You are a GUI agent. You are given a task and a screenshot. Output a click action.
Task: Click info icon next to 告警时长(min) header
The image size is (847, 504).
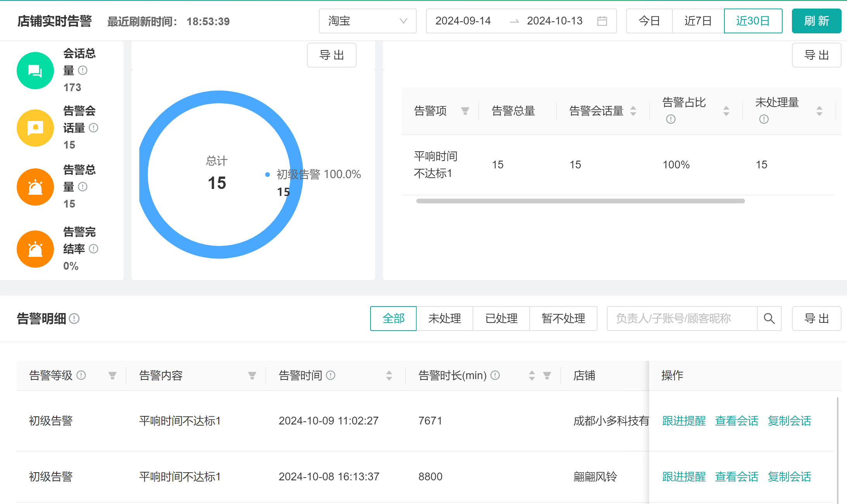495,375
